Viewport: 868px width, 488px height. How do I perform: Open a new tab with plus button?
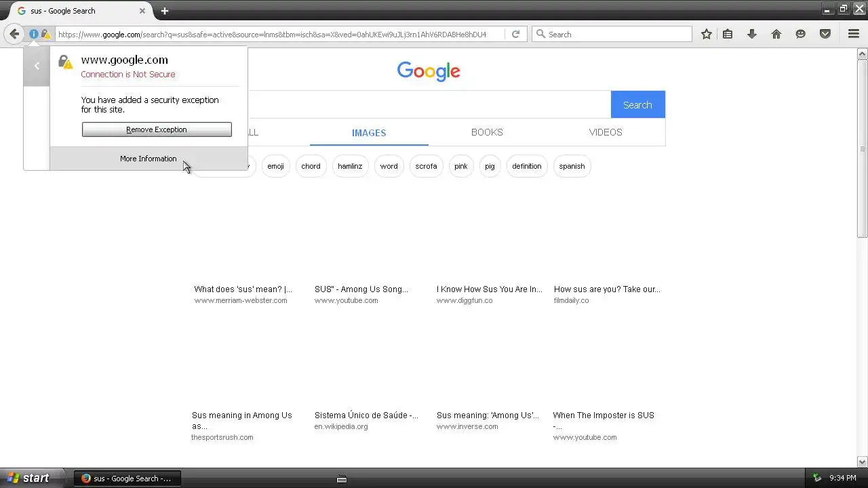[164, 11]
